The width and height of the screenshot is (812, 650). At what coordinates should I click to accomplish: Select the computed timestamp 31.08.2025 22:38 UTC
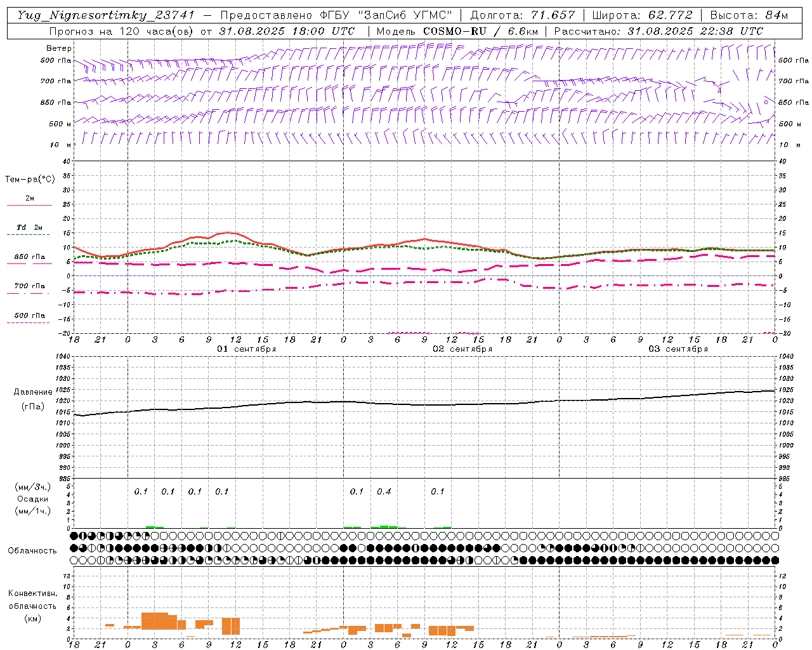pos(696,31)
